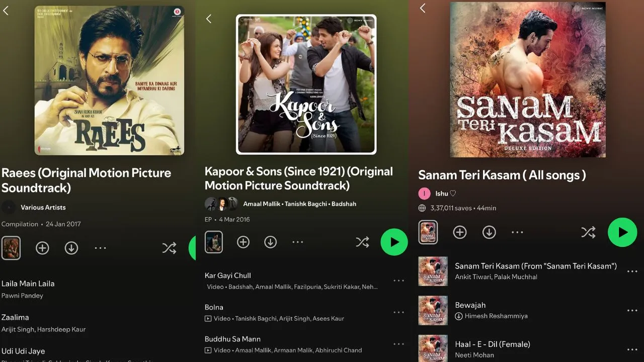Image resolution: width=644 pixels, height=362 pixels.
Task: Open options for Bewajah track
Action: click(x=632, y=311)
